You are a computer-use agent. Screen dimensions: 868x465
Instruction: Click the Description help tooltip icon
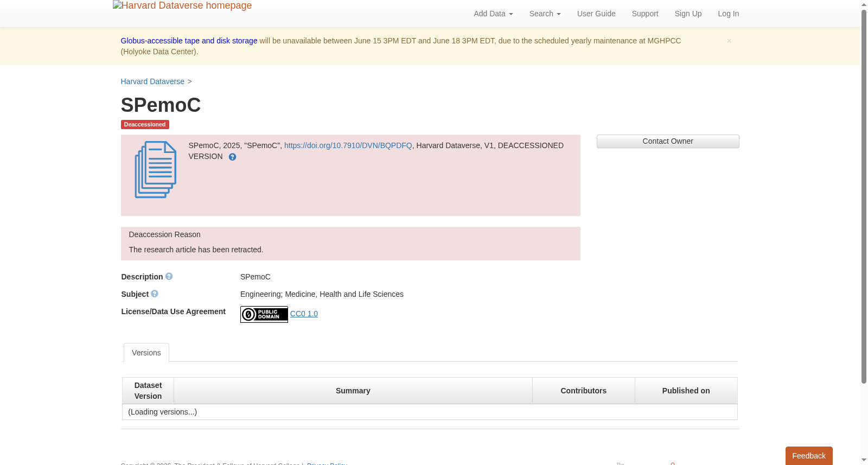click(x=169, y=277)
